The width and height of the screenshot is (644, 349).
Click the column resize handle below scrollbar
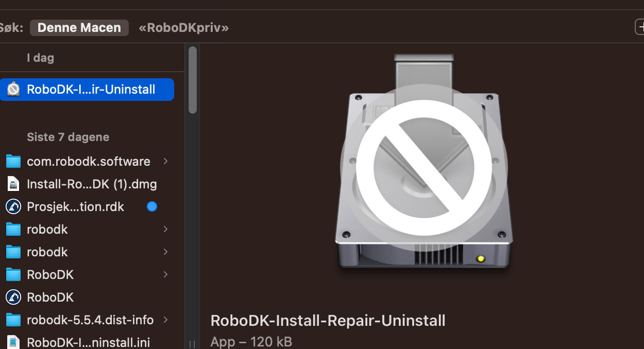[192, 344]
